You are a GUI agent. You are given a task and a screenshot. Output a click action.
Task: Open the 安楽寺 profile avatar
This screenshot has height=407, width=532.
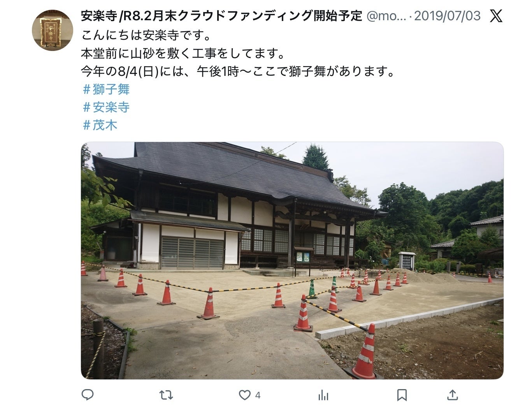pyautogui.click(x=53, y=30)
